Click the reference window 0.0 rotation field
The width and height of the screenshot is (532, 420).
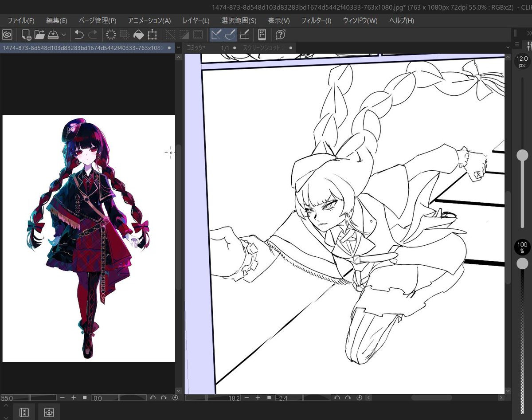pyautogui.click(x=119, y=398)
